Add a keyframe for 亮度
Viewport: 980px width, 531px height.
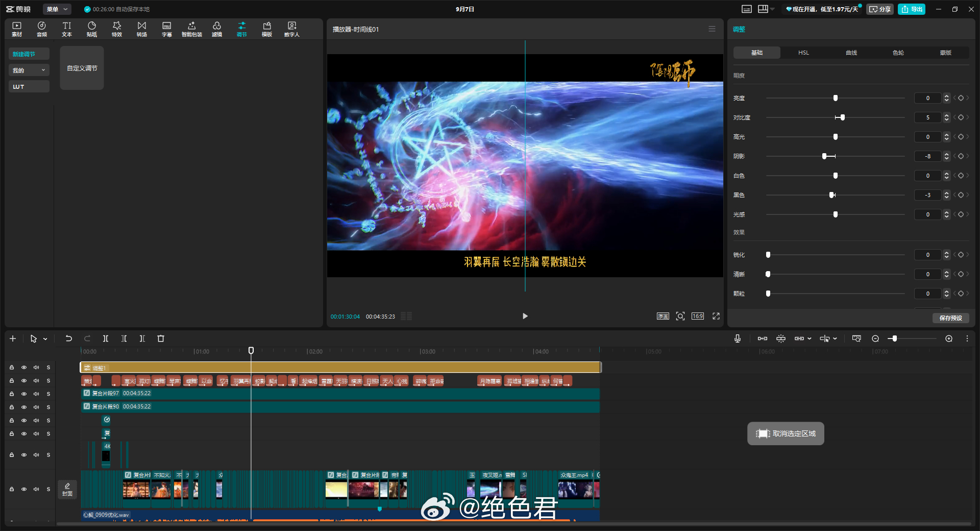tap(961, 98)
